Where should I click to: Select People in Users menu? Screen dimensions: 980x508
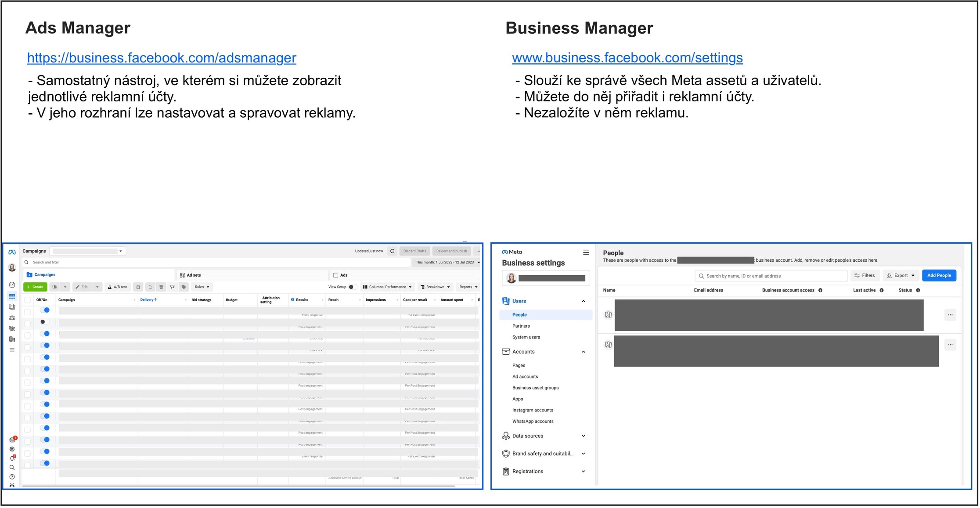click(546, 315)
